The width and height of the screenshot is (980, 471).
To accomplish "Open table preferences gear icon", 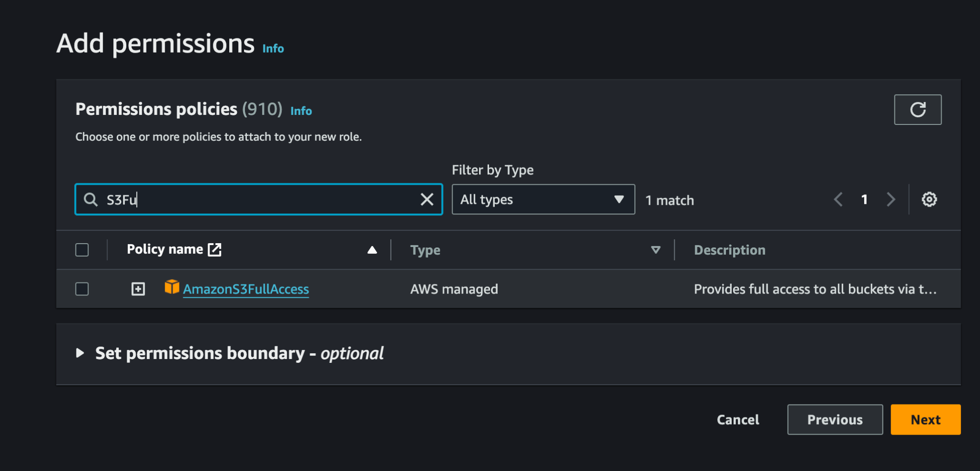I will point(929,199).
